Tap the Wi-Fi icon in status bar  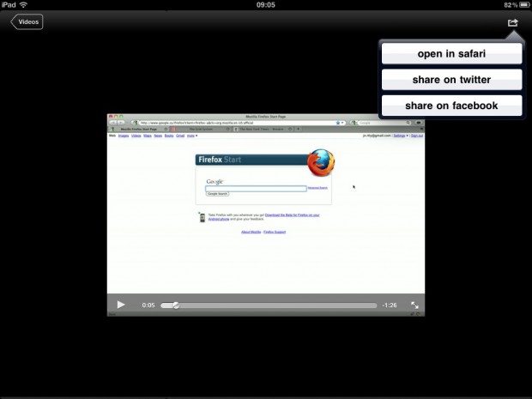(23, 5)
